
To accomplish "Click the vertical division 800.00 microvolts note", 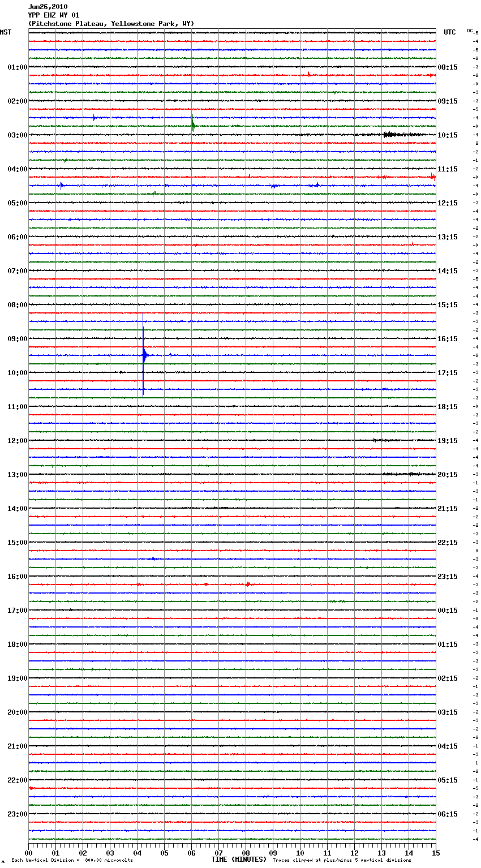I will [72, 861].
